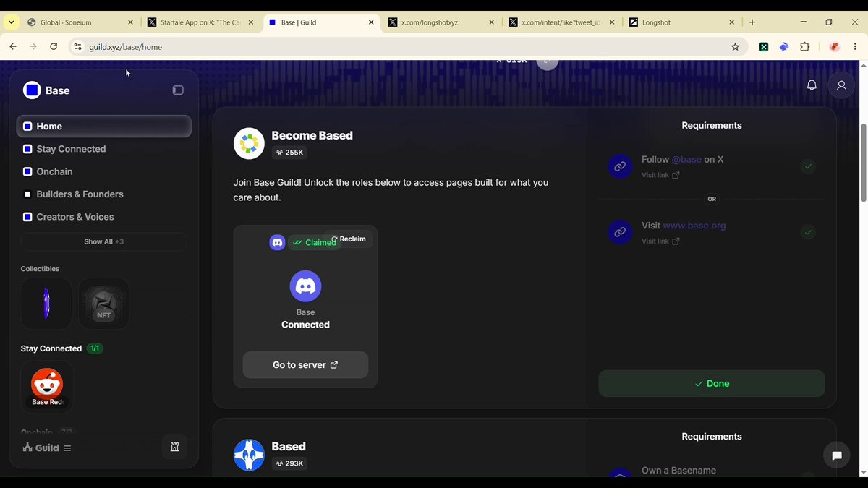Click the Become Based role logo

(249, 144)
